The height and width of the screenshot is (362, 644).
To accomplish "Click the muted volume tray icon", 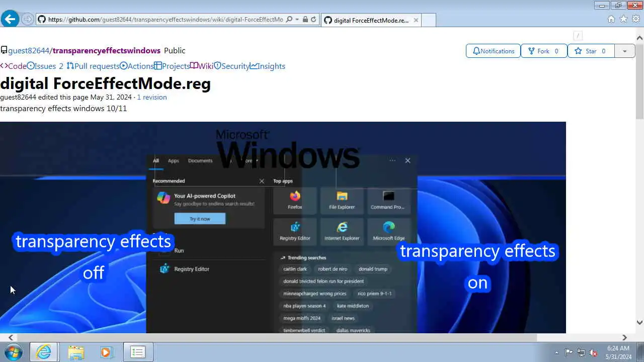I will click(x=594, y=352).
